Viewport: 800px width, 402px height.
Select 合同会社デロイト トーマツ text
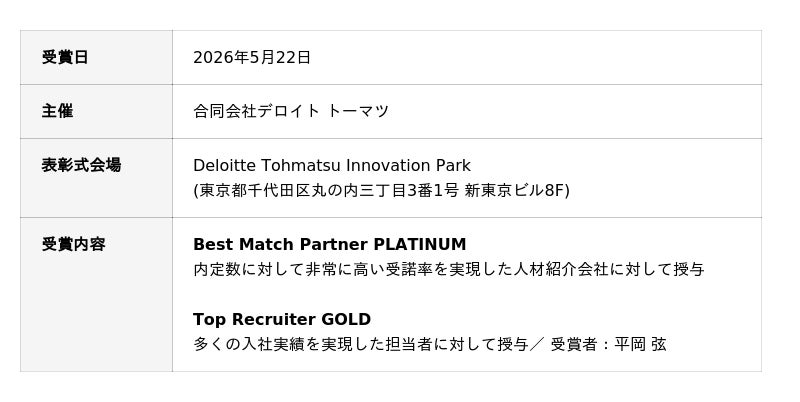pyautogui.click(x=291, y=111)
